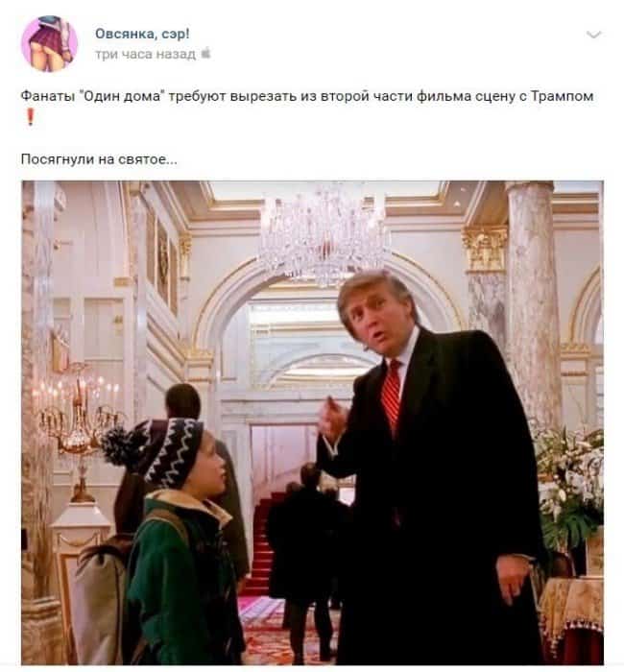
Task: Click the Посягнули на святое... caption line
Action: point(99,159)
